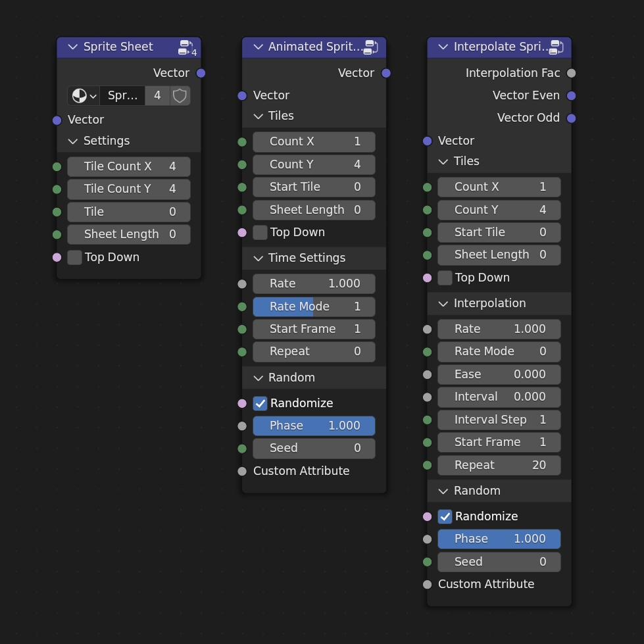Click Custom Attribute socket in Animated Sprite
Viewport: 644px width, 644px height.
(242, 472)
